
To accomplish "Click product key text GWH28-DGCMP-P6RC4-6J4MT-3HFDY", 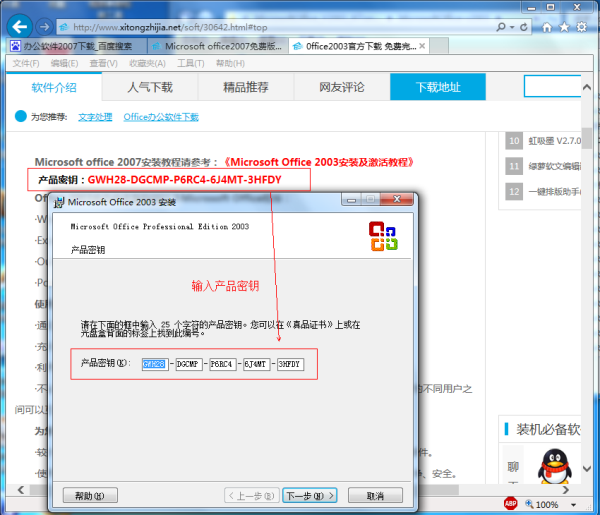I will [184, 180].
